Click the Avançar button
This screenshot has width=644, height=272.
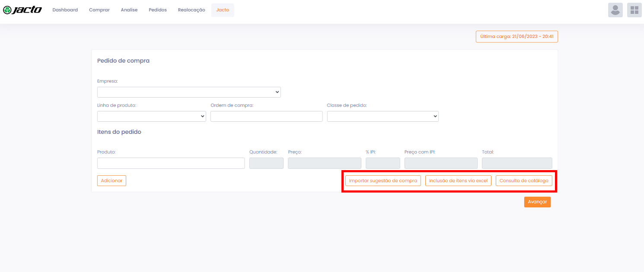[537, 202]
